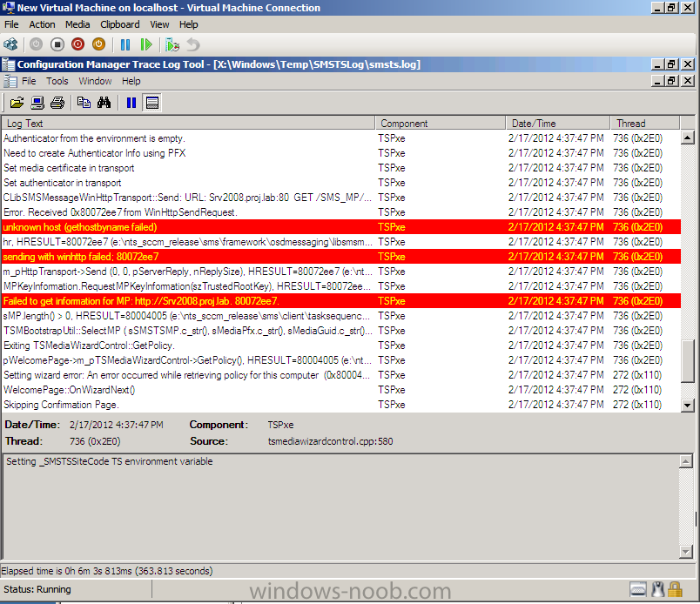700x604 pixels.
Task: Open a log file with folder icon
Action: [17, 103]
